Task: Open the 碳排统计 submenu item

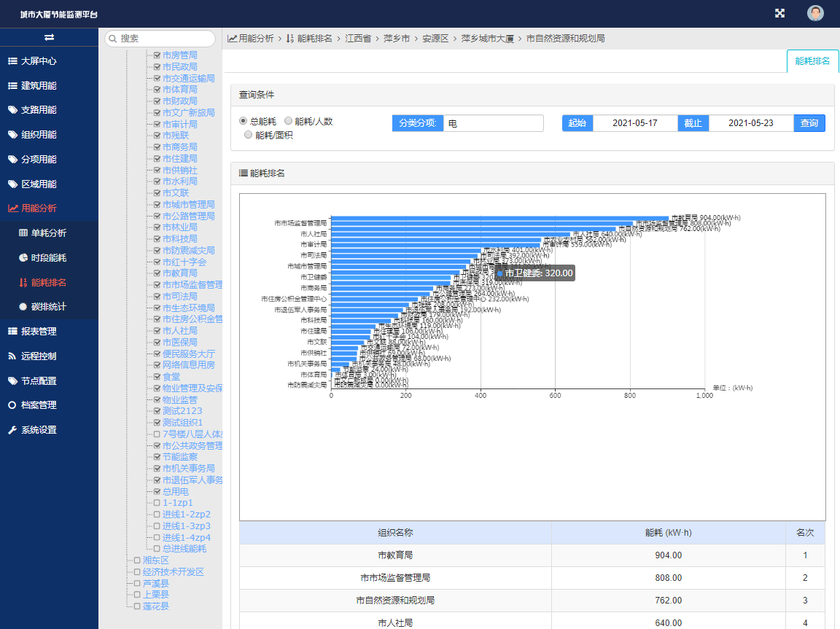Action: coord(48,307)
